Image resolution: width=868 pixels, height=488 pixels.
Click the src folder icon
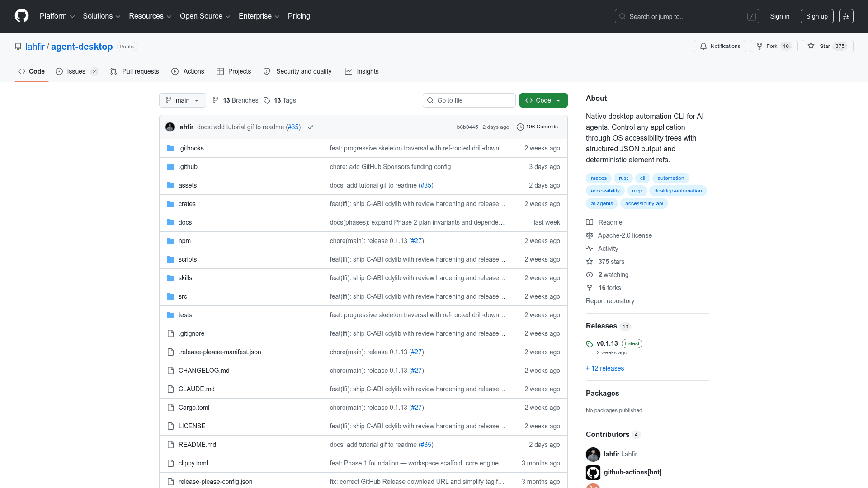(170, 296)
